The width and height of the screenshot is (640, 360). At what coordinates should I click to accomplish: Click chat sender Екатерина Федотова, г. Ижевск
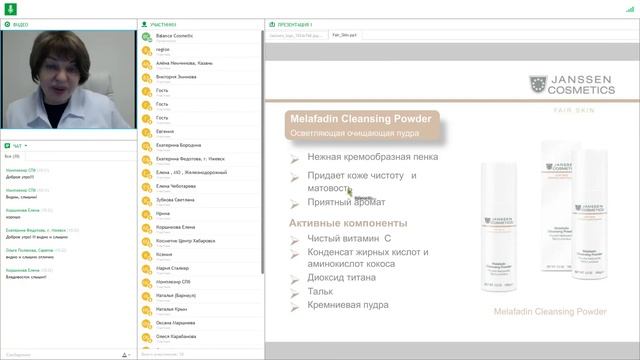(x=36, y=230)
